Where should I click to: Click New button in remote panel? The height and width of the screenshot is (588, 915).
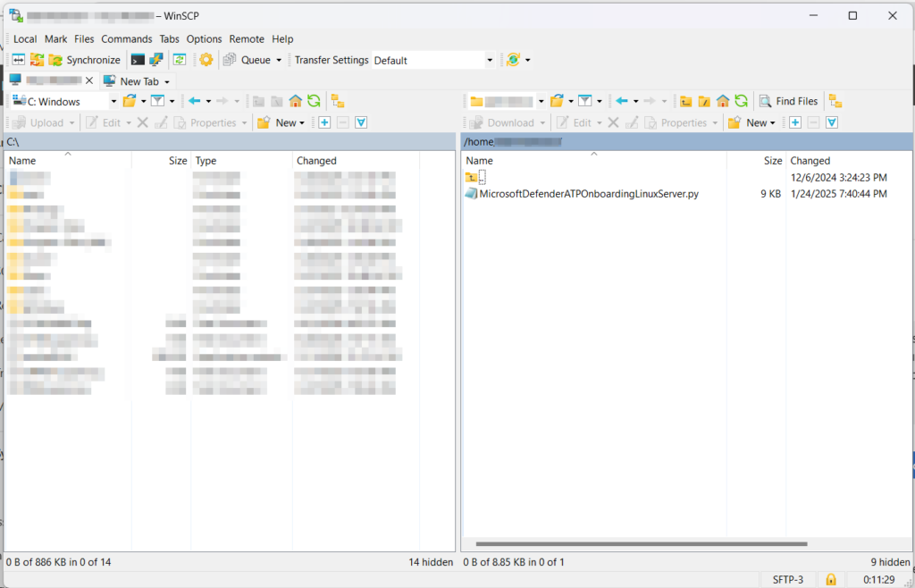pos(752,122)
